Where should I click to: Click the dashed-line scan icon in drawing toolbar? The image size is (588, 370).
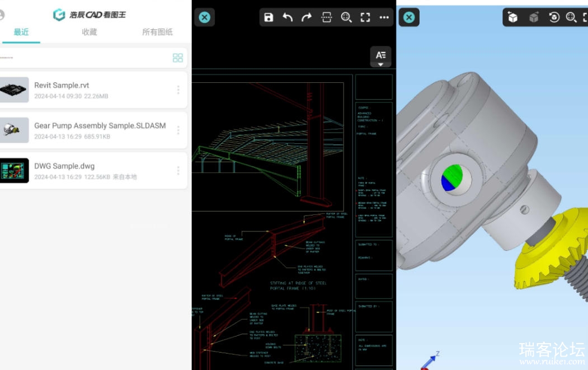[327, 17]
